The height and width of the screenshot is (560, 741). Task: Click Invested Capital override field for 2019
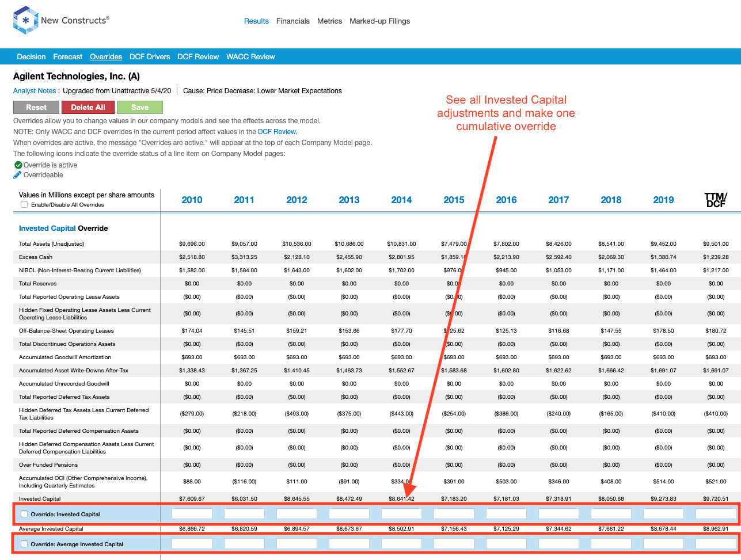point(663,513)
